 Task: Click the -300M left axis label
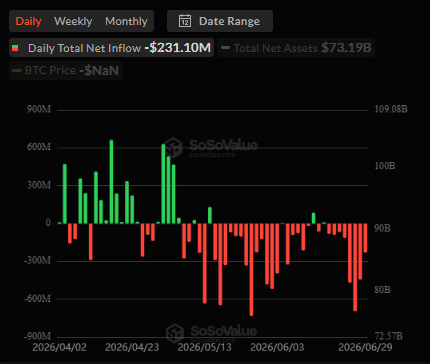point(38,260)
